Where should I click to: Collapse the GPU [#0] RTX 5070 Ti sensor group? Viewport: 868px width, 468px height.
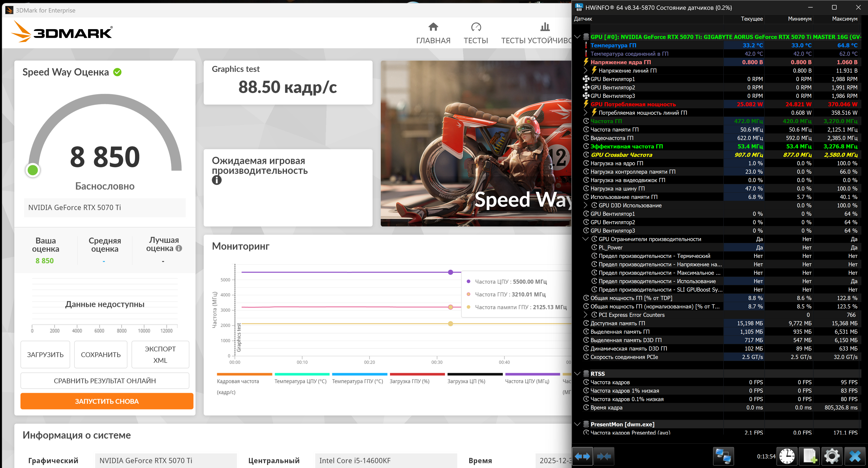577,37
